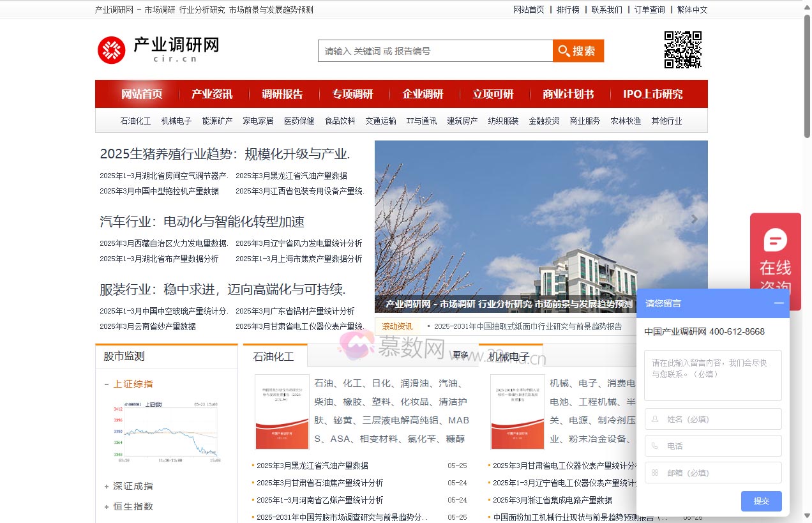Switch site language to 繁体中文
812x523 pixels.
692,10
